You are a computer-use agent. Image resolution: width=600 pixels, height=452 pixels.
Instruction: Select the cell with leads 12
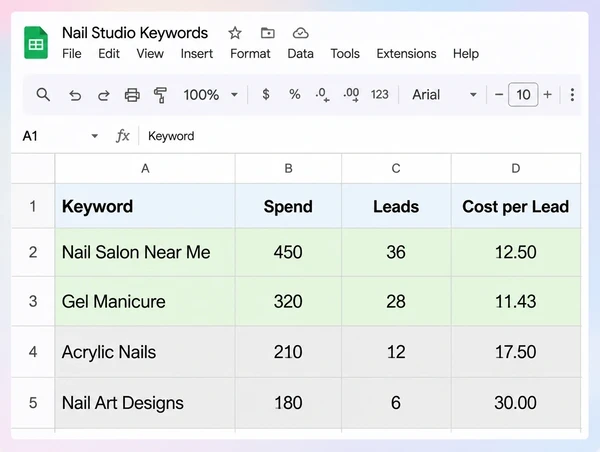(396, 352)
